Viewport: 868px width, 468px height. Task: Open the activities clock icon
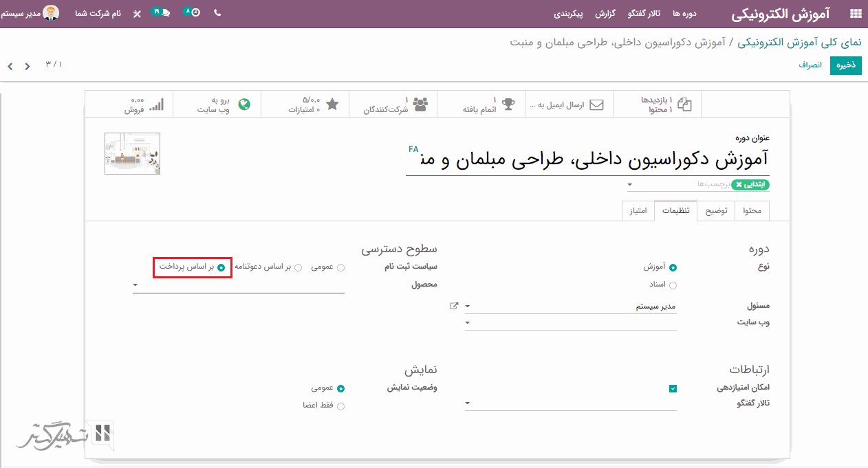195,13
